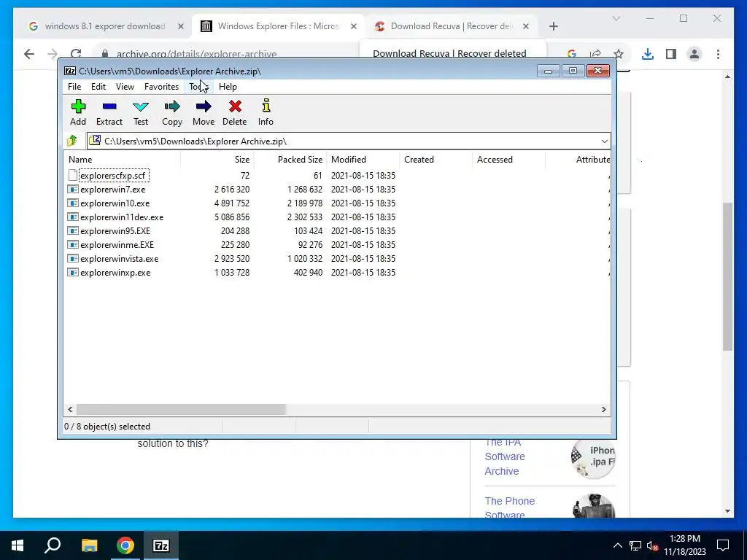Click left arrow of 7-Zip horizontal scrollbar
The width and height of the screenshot is (747, 560).
71,409
